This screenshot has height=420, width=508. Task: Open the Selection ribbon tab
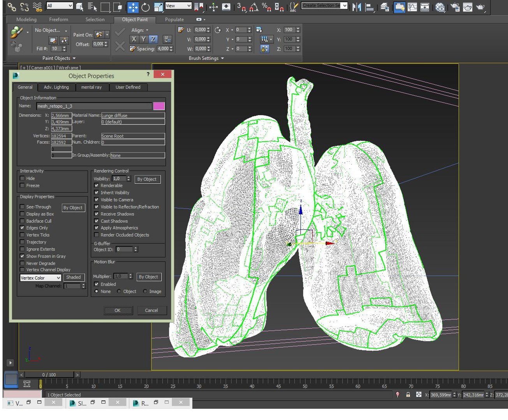tap(95, 19)
